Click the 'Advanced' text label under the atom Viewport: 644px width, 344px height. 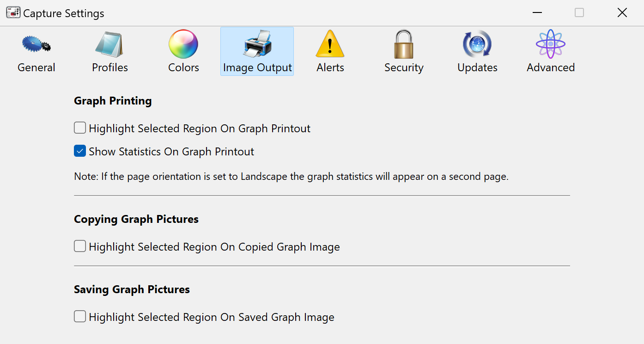551,68
